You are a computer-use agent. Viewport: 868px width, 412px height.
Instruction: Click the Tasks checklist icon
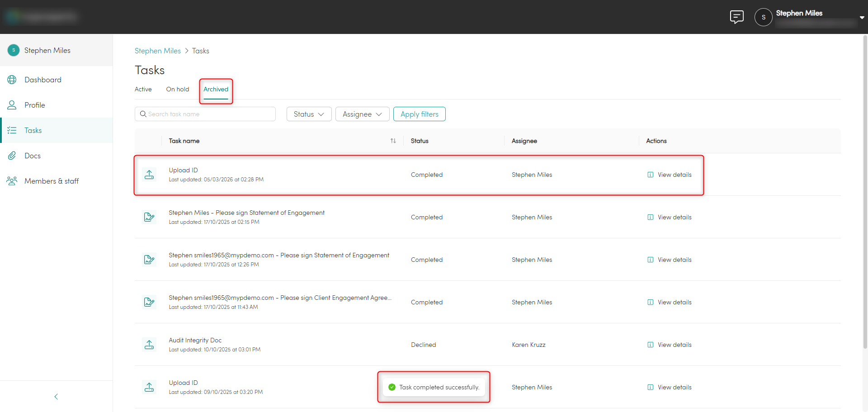12,130
